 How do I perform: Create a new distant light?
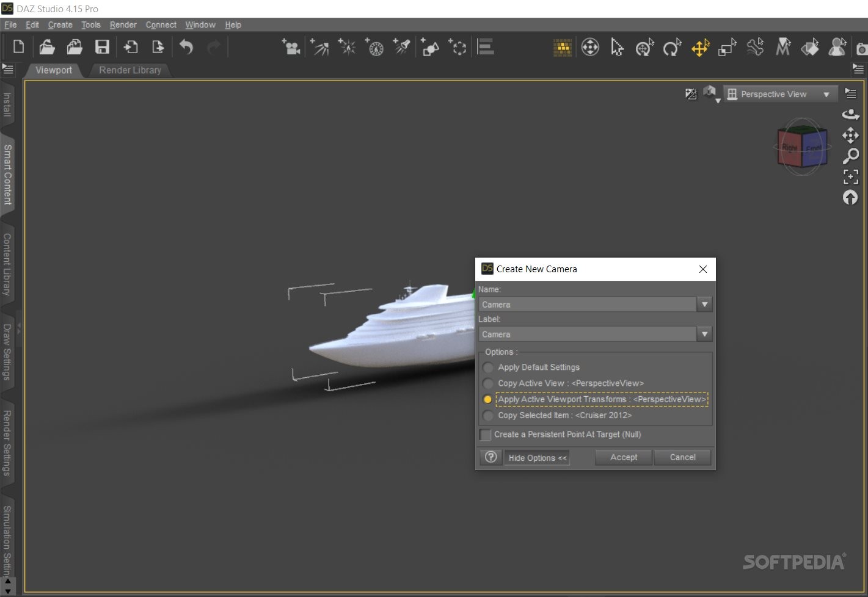click(x=319, y=47)
